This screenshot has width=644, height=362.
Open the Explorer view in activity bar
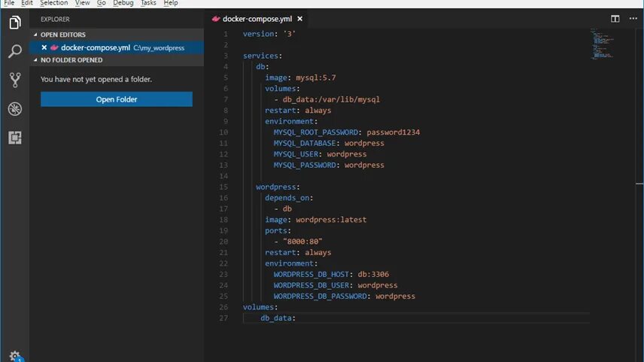click(x=15, y=22)
